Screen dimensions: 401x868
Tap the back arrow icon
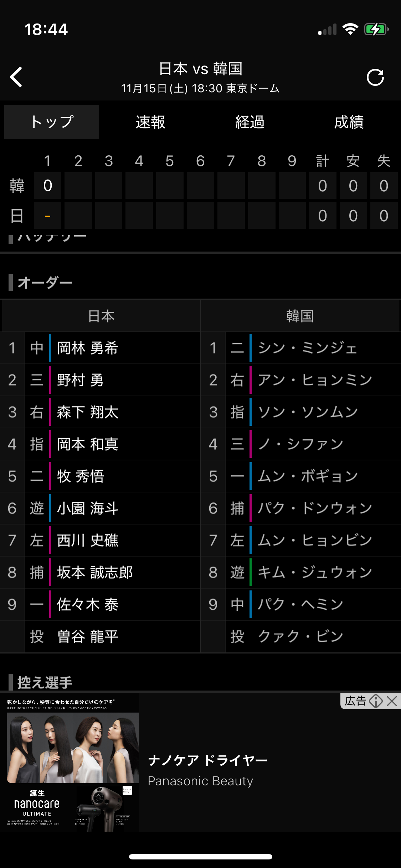16,77
